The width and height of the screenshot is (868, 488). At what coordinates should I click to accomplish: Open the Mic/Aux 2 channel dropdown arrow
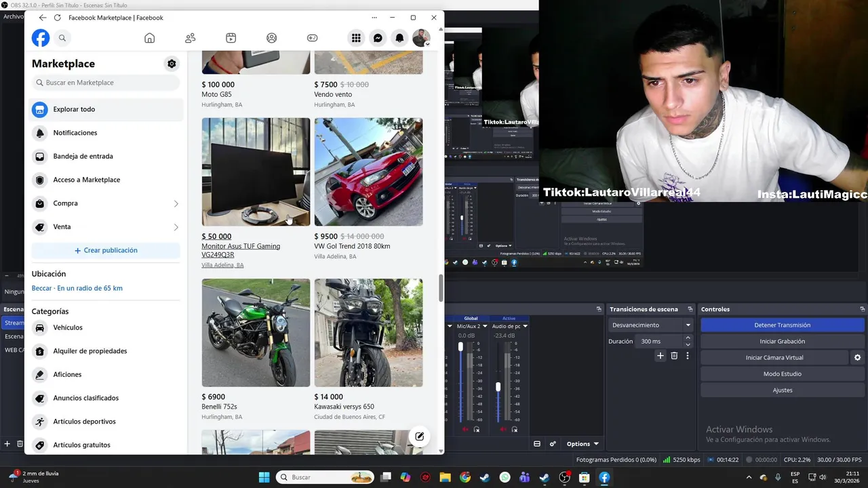tap(486, 326)
